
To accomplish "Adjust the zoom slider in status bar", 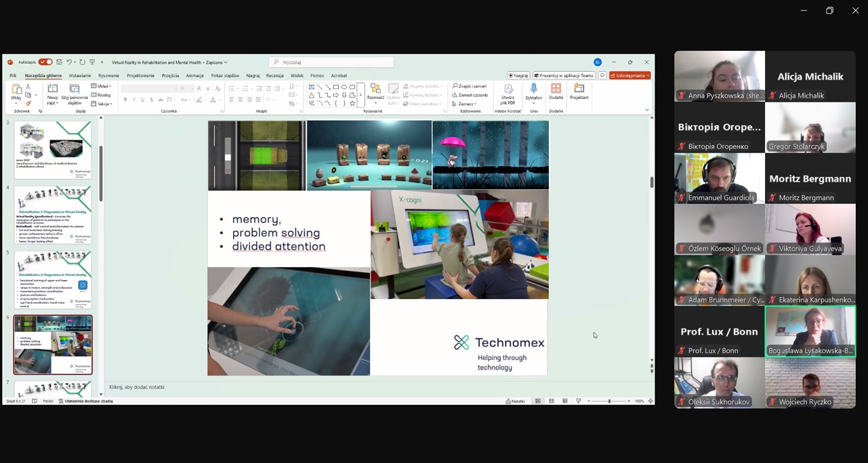I will pos(609,401).
